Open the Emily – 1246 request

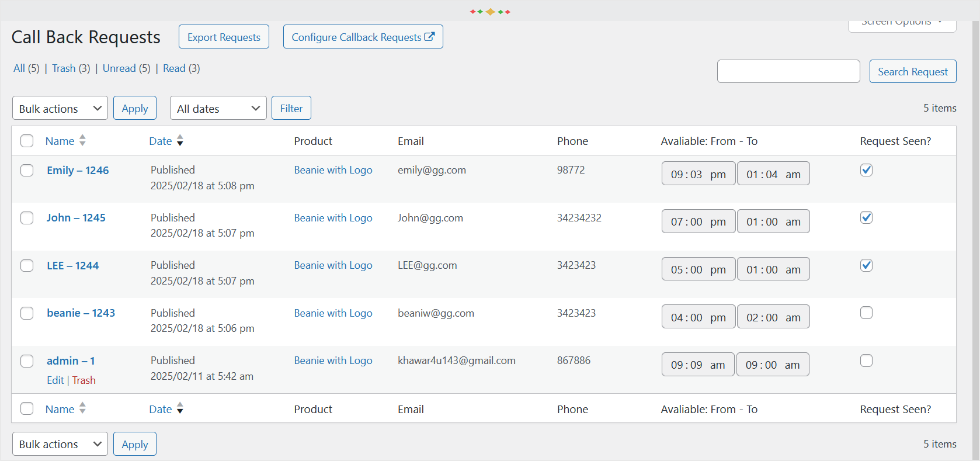(78, 171)
